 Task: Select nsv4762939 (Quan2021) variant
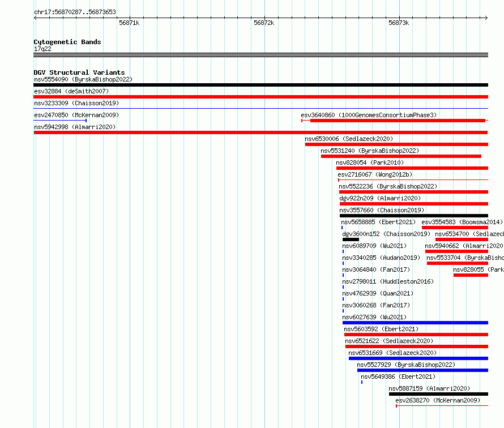coord(378,293)
